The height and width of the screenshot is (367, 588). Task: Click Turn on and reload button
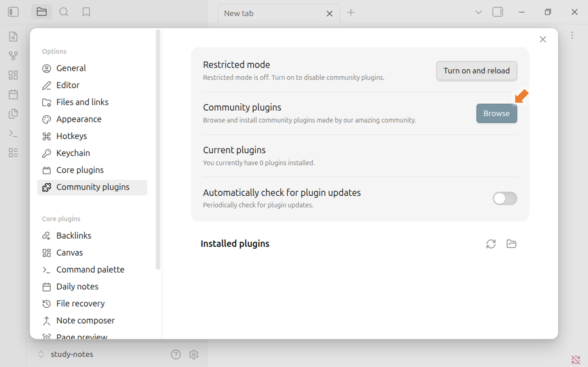(477, 71)
